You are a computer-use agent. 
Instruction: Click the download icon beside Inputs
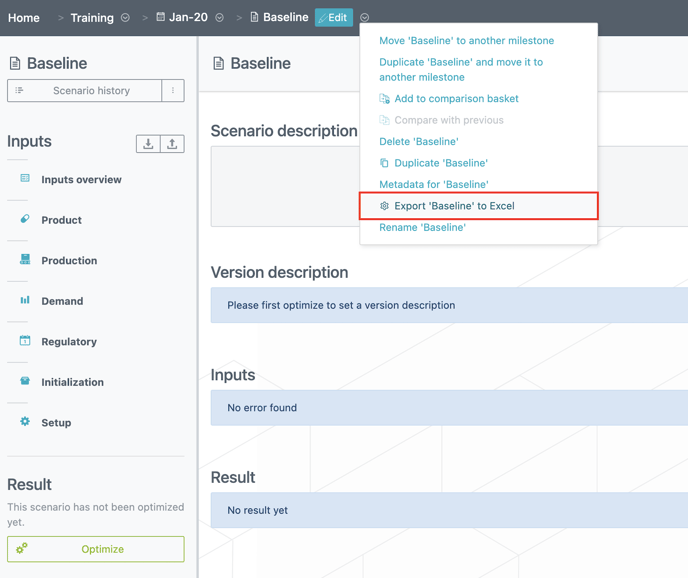[148, 144]
